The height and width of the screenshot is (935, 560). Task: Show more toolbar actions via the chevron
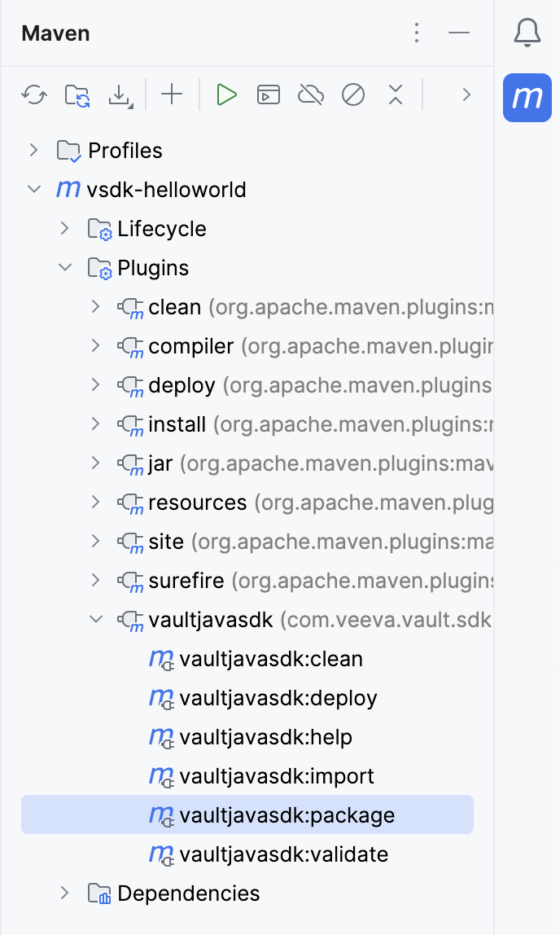(x=466, y=94)
